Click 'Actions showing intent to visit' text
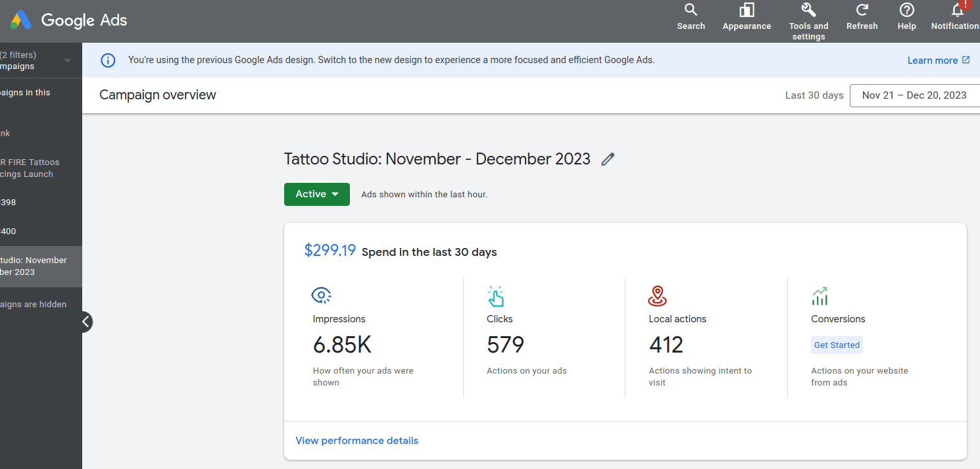 point(700,377)
